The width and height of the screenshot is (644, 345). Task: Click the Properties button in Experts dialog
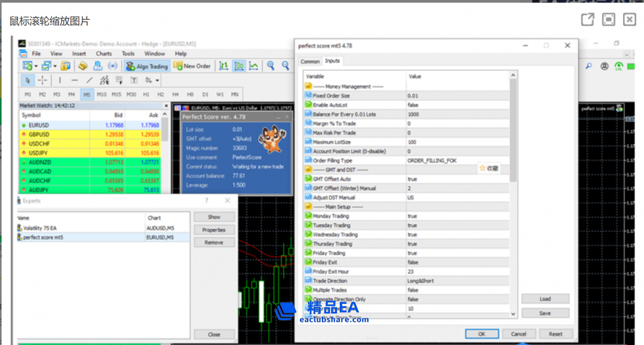click(213, 230)
